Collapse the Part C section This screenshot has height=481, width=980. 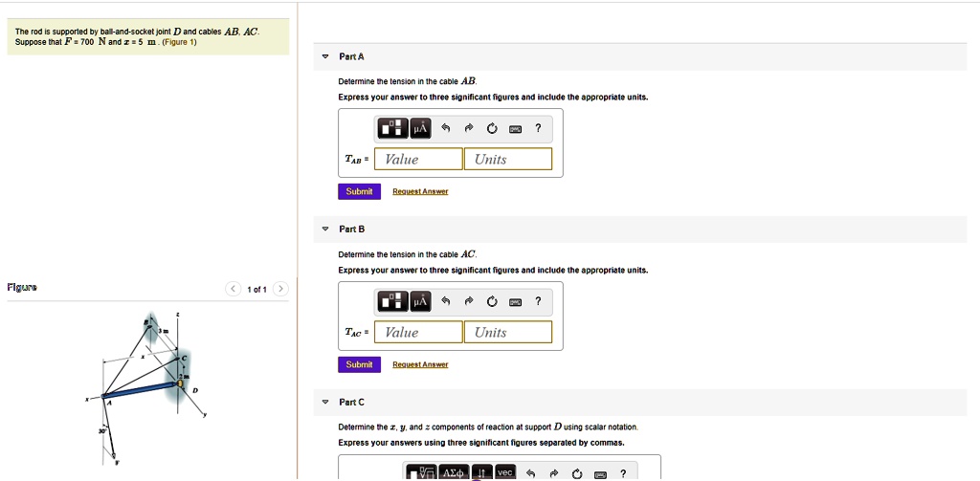(x=325, y=403)
